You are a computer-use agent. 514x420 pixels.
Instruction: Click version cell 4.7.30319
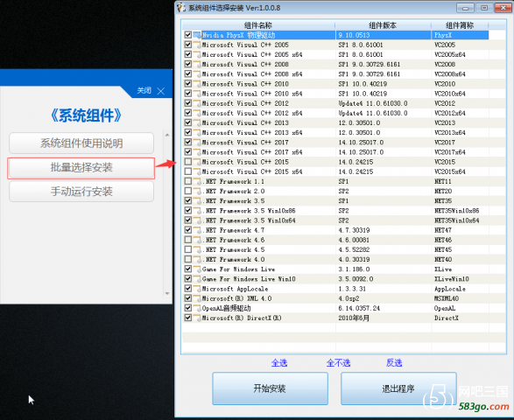354,230
